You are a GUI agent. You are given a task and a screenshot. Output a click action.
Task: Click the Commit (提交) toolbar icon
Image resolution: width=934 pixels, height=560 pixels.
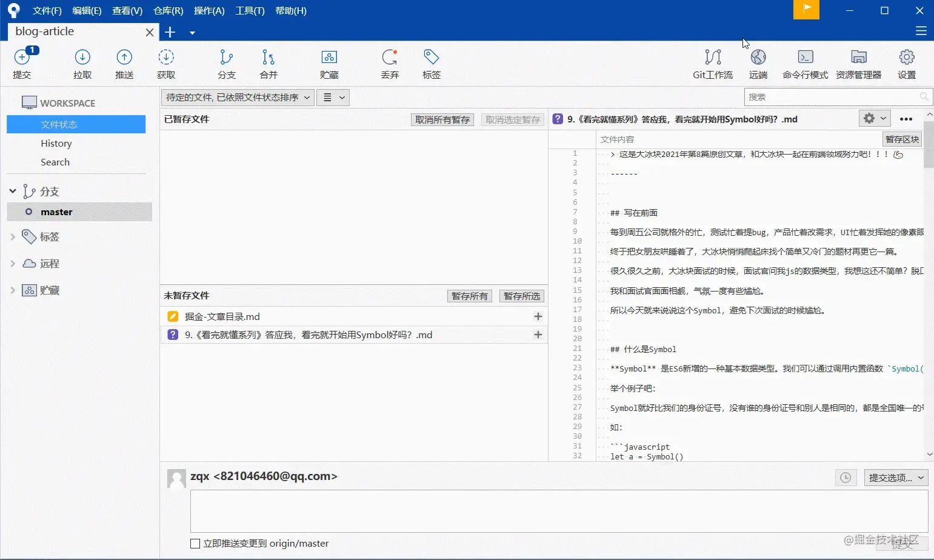(x=22, y=64)
